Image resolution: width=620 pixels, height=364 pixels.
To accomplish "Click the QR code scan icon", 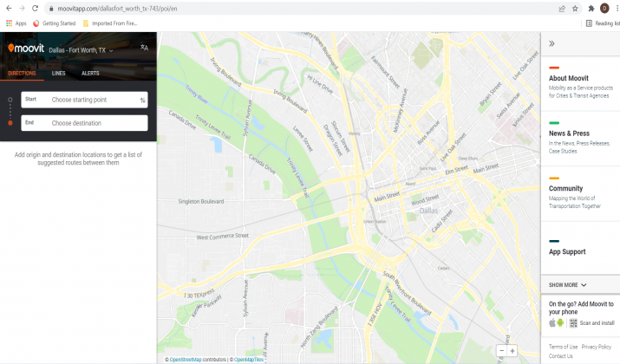I will 573,323.
